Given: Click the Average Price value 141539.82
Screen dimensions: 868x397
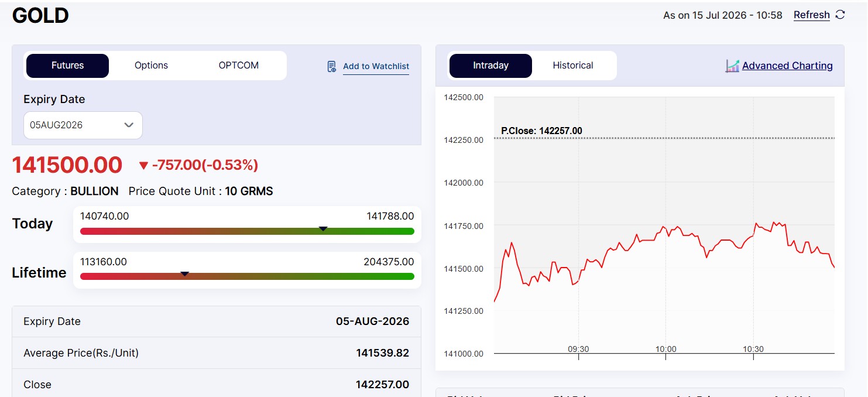Looking at the screenshot, I should coord(383,353).
